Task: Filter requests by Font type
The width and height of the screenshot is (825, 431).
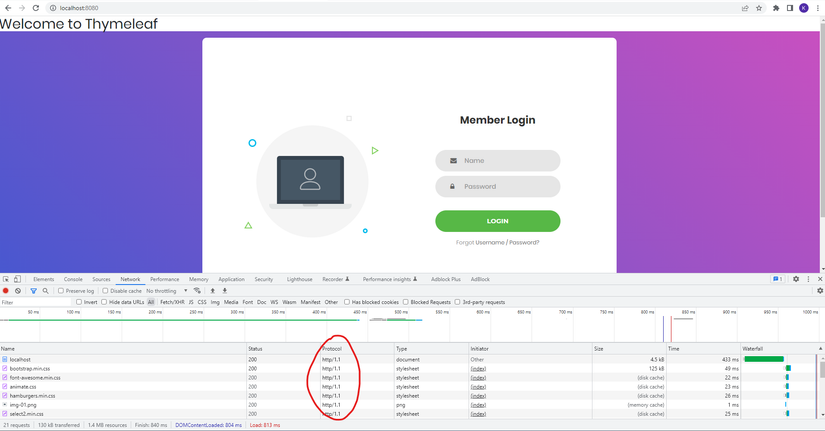Action: point(248,302)
